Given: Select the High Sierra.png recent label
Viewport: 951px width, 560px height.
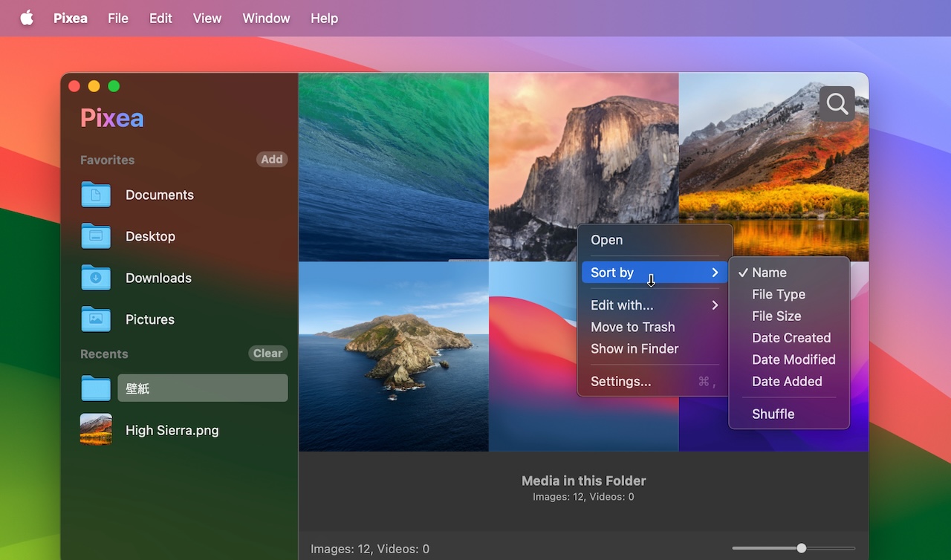Looking at the screenshot, I should (172, 430).
